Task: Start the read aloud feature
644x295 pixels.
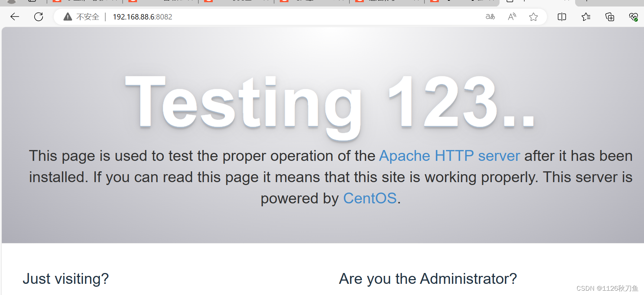Action: tap(512, 17)
